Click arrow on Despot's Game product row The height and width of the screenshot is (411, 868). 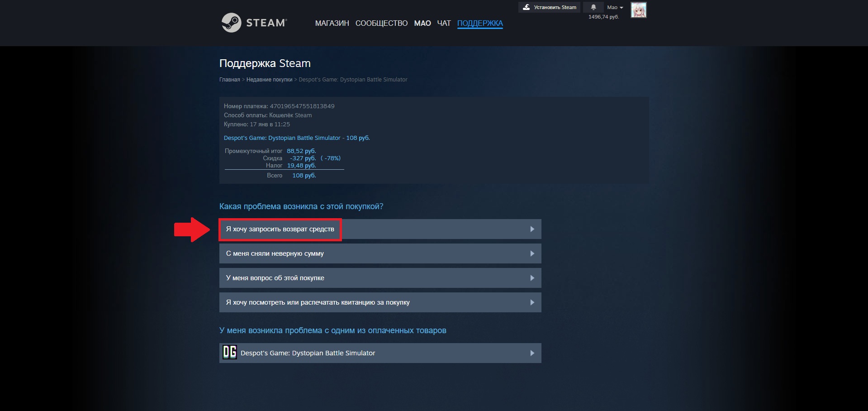(532, 353)
